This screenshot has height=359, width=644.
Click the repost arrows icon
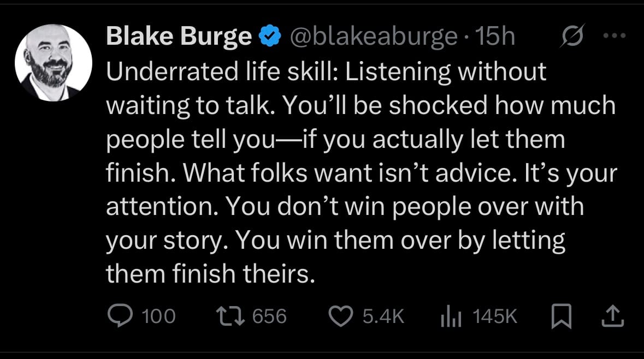coord(231,316)
